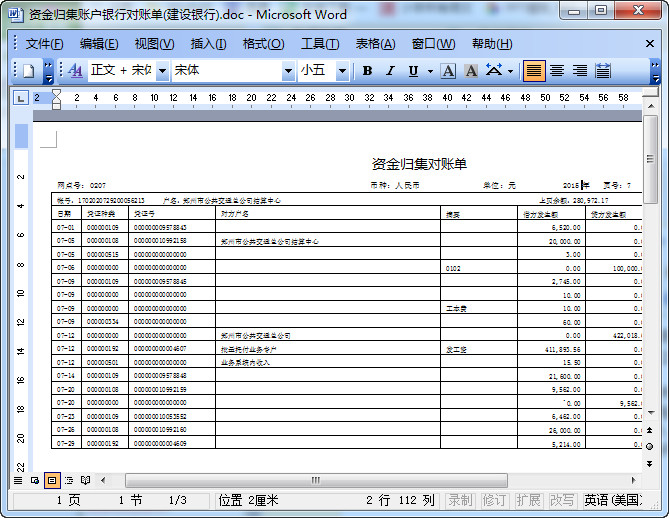The width and height of the screenshot is (669, 518).
Task: Click horizontal scrollbar left arrow
Action: (103, 480)
